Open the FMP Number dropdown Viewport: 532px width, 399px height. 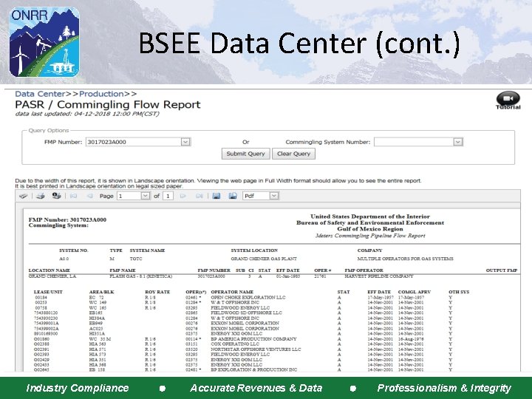point(185,142)
